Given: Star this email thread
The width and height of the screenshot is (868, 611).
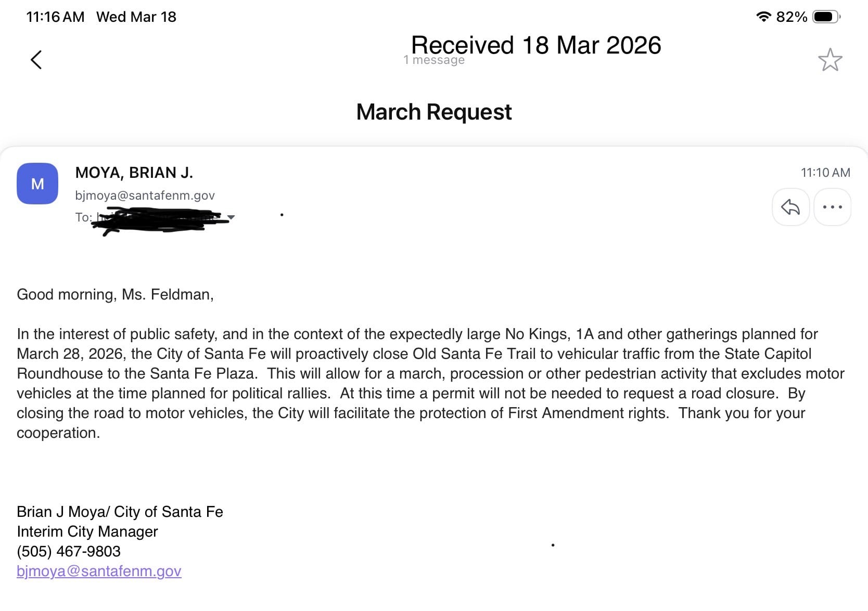Looking at the screenshot, I should click(830, 60).
